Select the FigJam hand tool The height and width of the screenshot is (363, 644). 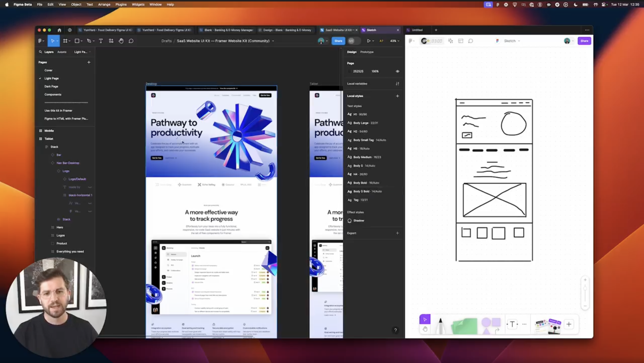pyautogui.click(x=425, y=329)
